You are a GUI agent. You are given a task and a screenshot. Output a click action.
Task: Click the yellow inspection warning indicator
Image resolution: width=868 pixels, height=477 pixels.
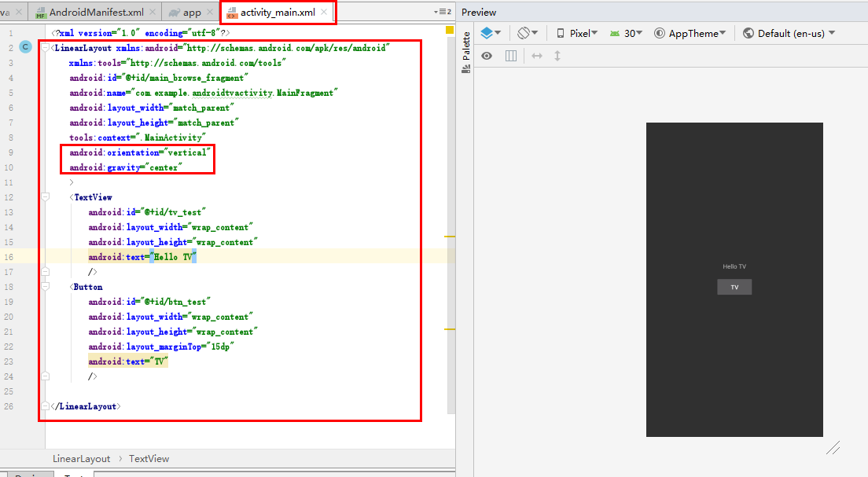[450, 30]
